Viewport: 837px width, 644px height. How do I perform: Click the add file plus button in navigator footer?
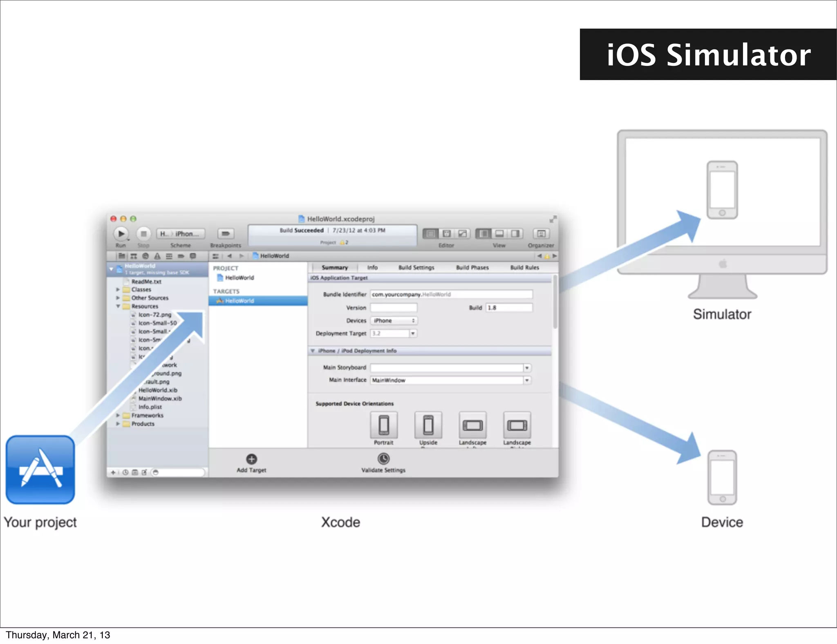pyautogui.click(x=113, y=473)
